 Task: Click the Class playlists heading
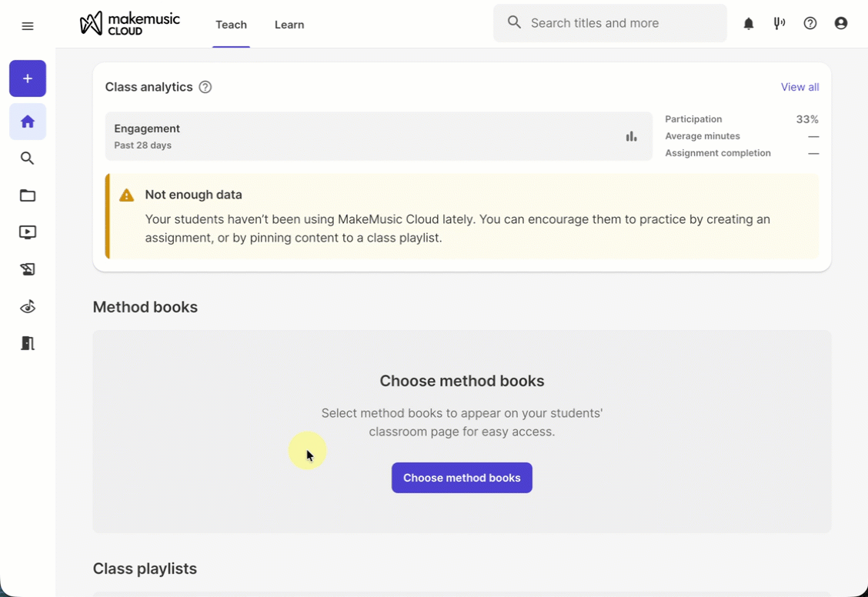[x=145, y=569]
